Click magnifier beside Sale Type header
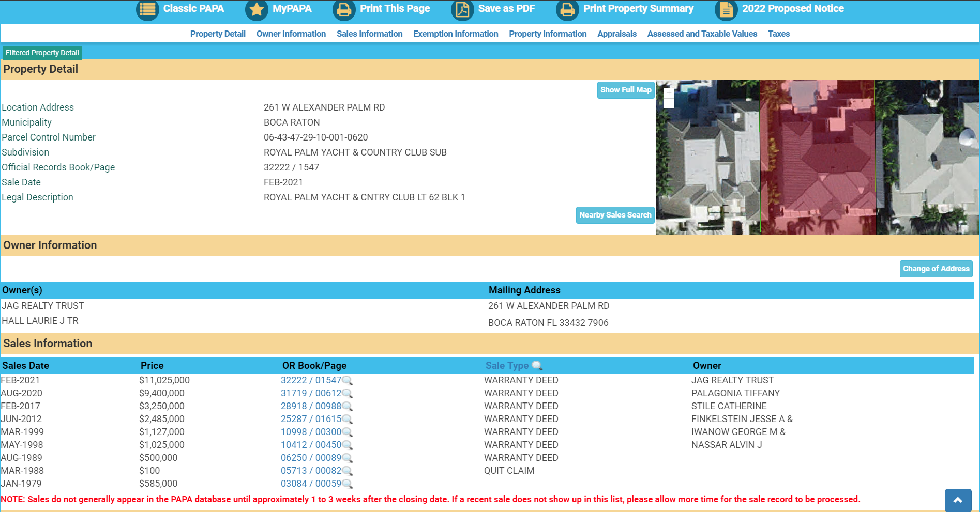 [x=537, y=365]
